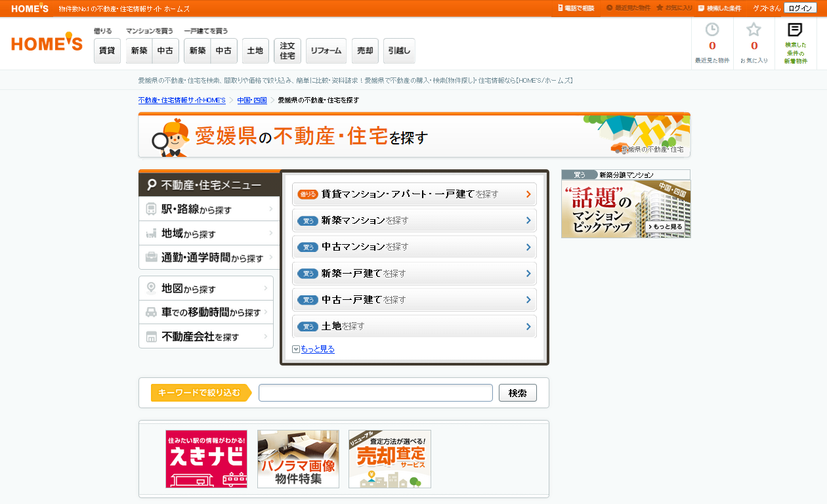Click the 検索 search button
Image resolution: width=827 pixels, height=504 pixels.
[518, 393]
